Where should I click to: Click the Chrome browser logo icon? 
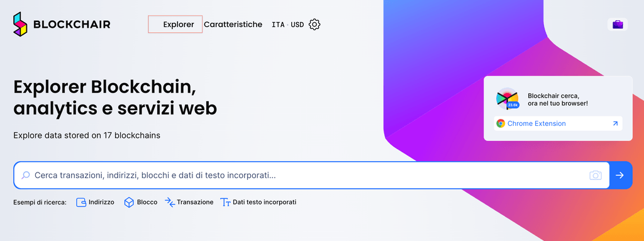500,123
